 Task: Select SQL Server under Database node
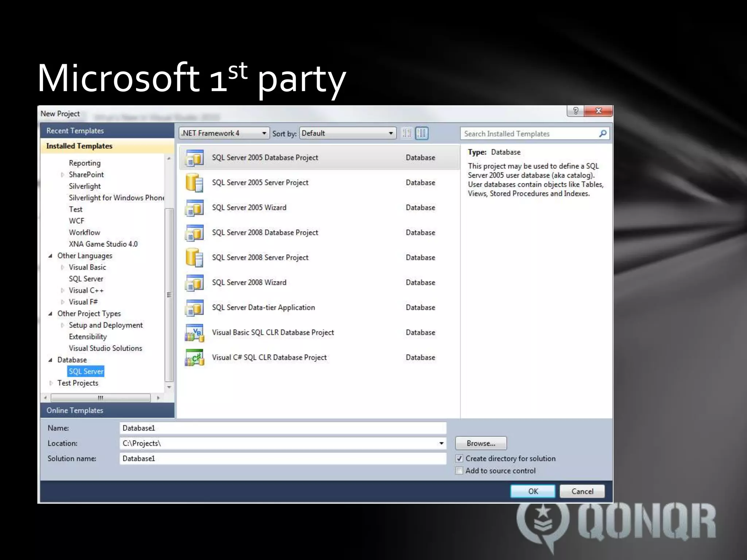86,372
